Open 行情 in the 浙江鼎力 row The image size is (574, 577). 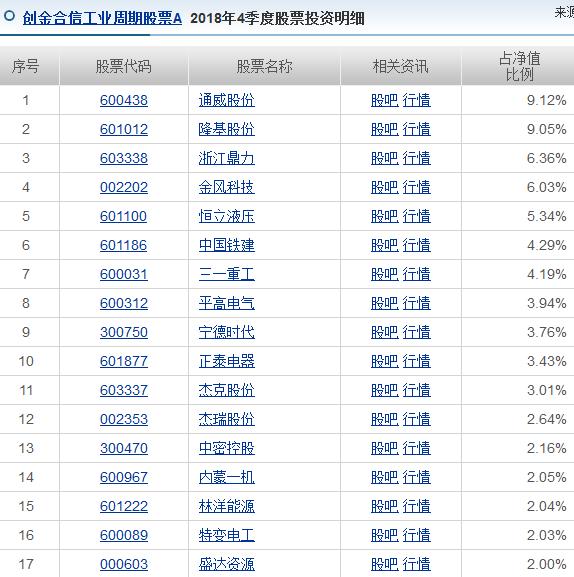pos(417,158)
